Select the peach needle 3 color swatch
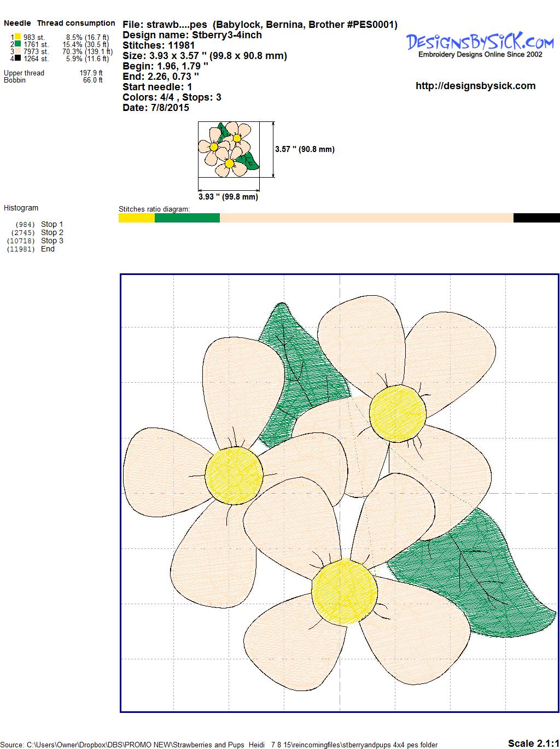 (17, 51)
